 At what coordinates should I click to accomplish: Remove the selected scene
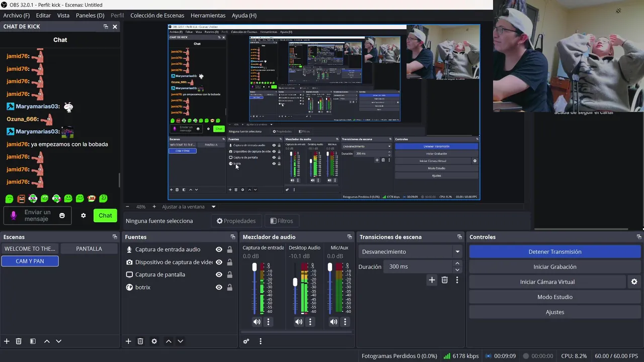(19, 341)
